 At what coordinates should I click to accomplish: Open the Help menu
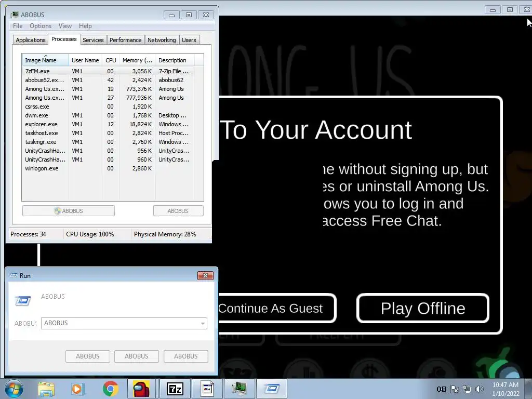coord(85,26)
